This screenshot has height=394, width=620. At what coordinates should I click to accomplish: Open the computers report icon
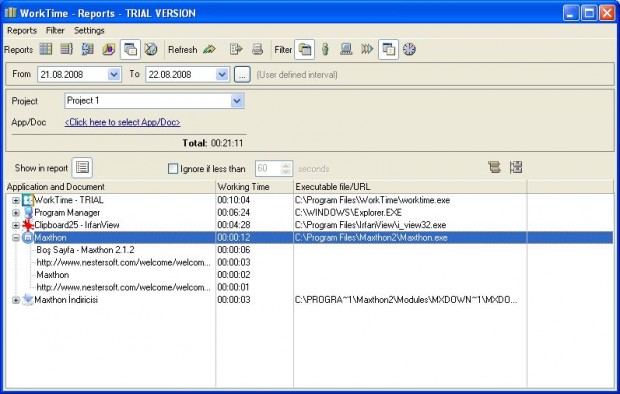(87, 49)
